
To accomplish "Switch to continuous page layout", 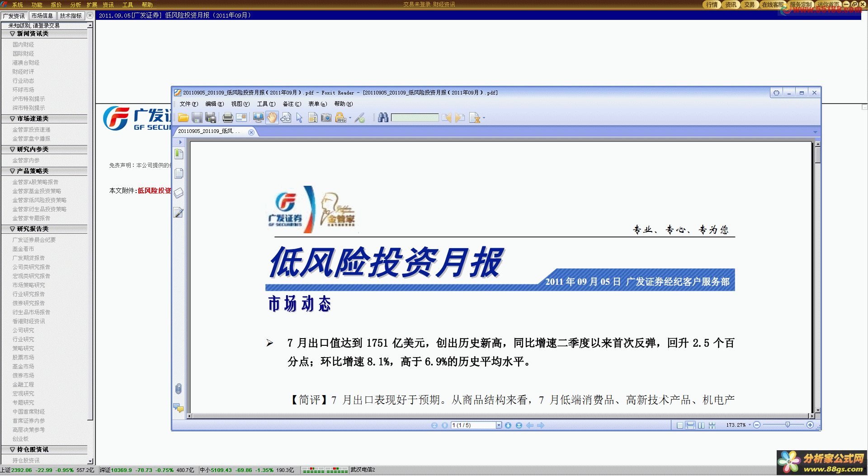I will [690, 425].
